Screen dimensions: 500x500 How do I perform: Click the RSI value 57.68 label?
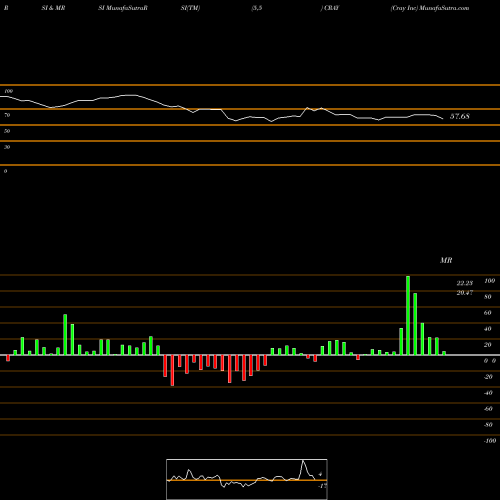[x=460, y=116]
